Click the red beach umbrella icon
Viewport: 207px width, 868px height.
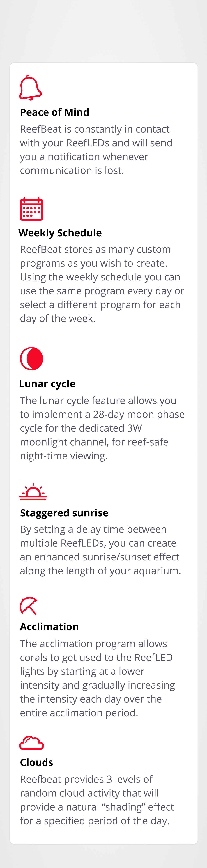(x=29, y=606)
